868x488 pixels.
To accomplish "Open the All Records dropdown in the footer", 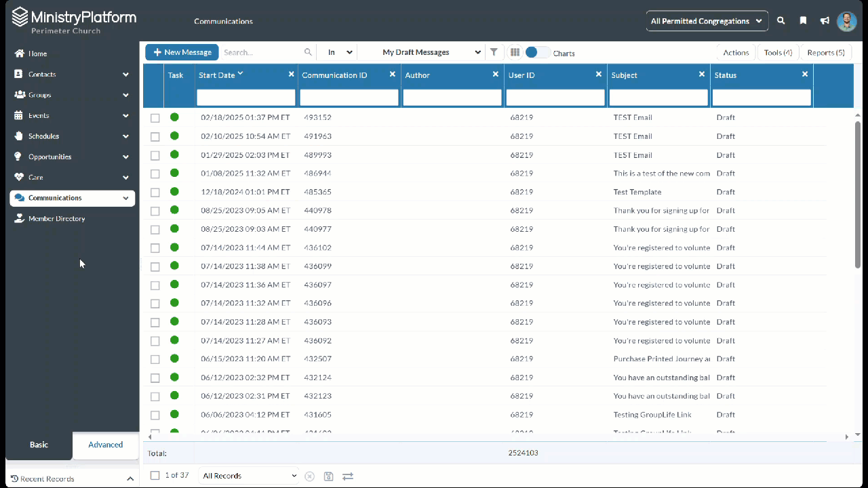I will point(248,476).
